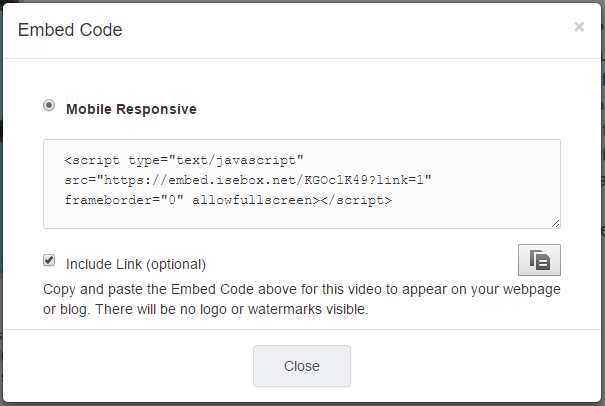Click the textarea resize handle corner
Screen dimensions: 605x406
[x=556, y=223]
